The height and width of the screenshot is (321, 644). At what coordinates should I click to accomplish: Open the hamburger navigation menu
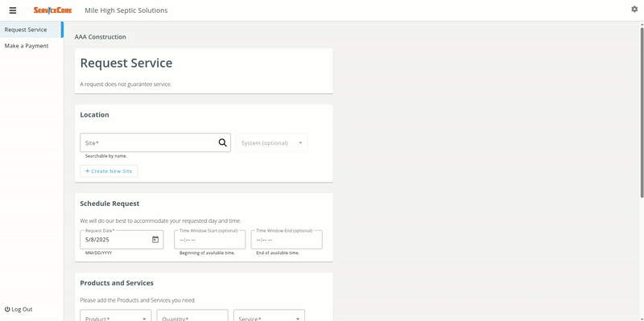pos(13,10)
